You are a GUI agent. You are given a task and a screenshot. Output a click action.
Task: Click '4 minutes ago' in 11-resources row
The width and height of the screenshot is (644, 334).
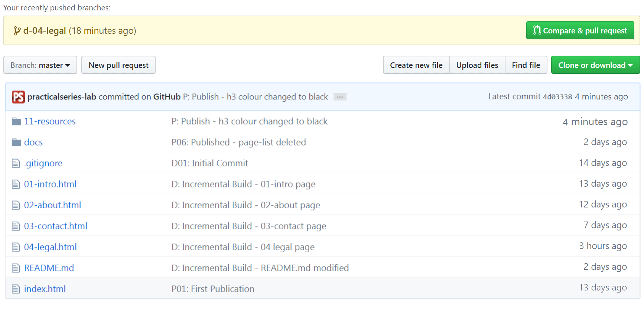595,122
